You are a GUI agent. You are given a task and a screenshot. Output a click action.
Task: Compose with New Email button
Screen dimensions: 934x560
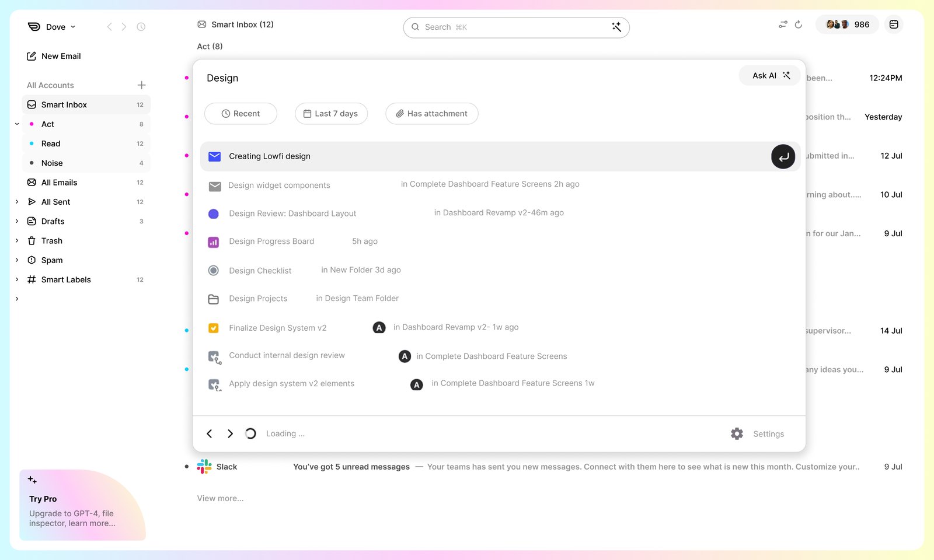coord(54,56)
